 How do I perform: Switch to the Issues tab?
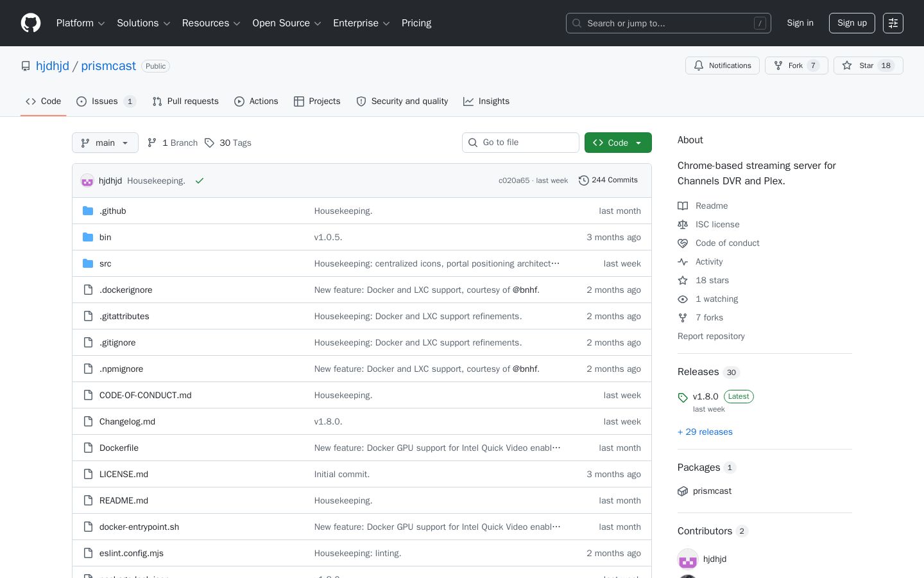pyautogui.click(x=106, y=101)
